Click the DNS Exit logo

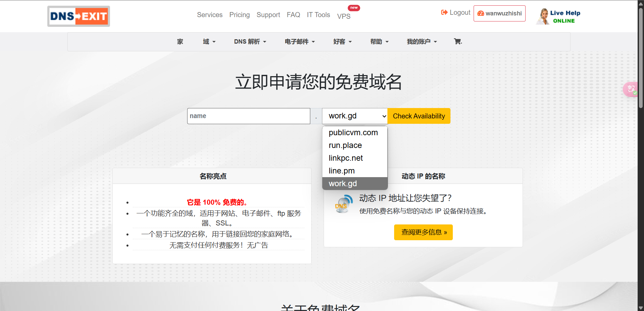78,16
